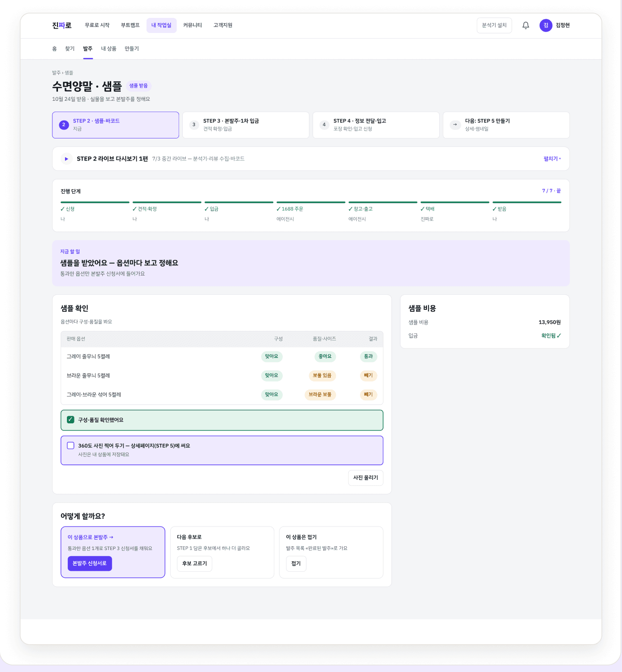Click the 진짜로 logo

(62, 25)
